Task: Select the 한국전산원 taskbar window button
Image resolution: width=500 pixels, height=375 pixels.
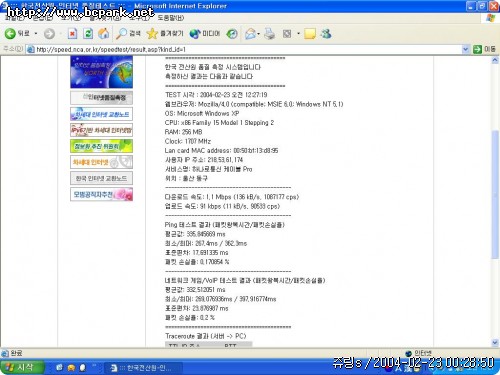Action: [143, 368]
